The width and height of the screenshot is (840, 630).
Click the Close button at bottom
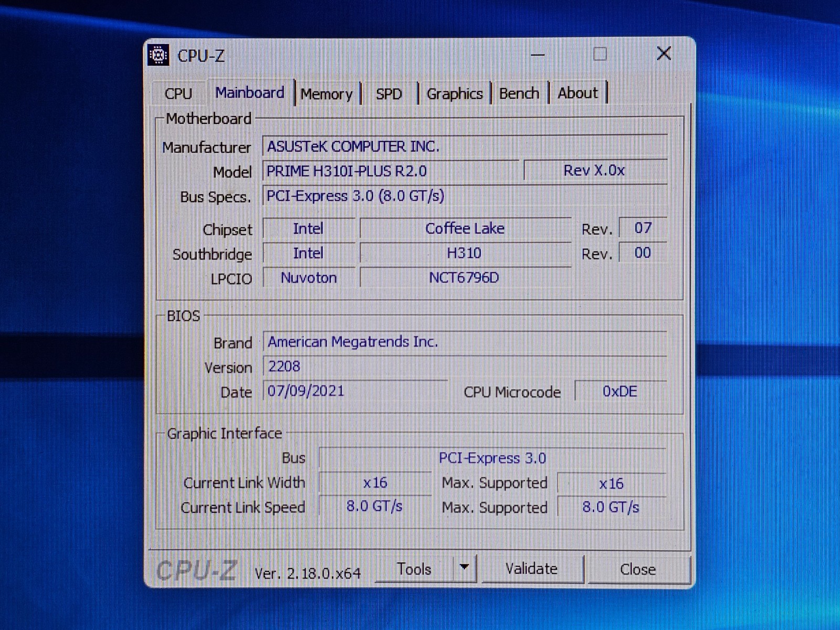click(x=638, y=569)
